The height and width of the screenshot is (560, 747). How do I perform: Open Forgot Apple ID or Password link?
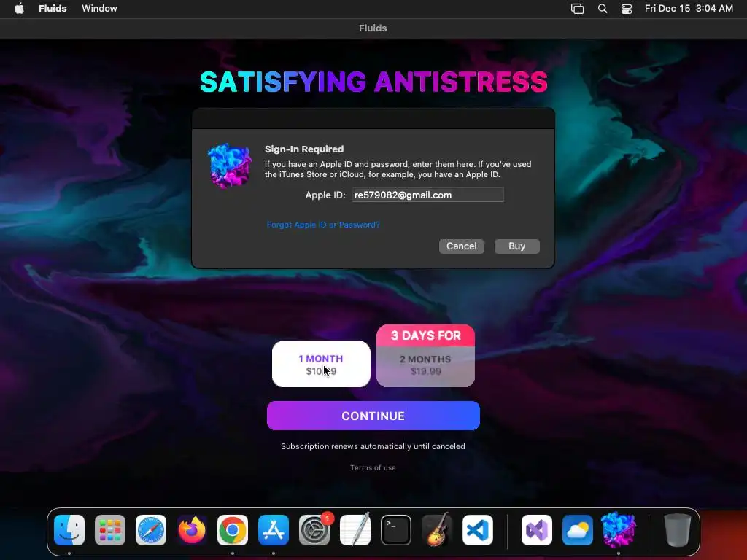(323, 225)
